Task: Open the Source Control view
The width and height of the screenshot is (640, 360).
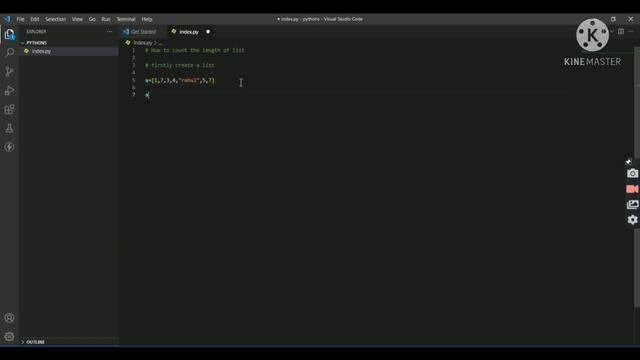Action: (9, 72)
